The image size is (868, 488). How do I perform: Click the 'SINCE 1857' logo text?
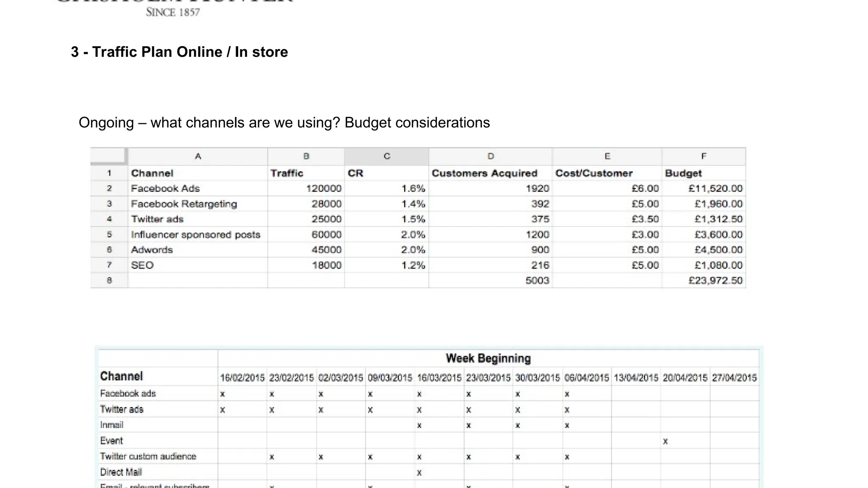[173, 12]
